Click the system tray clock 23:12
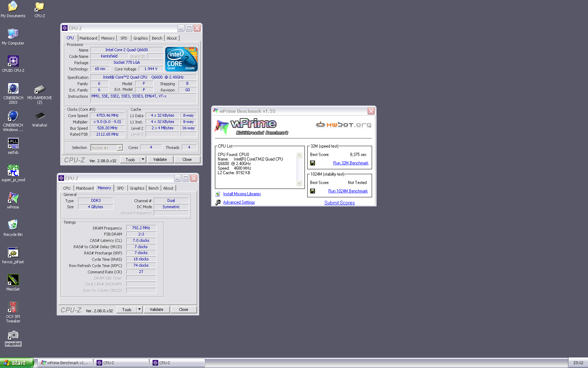This screenshot has height=368, width=588. (x=578, y=363)
